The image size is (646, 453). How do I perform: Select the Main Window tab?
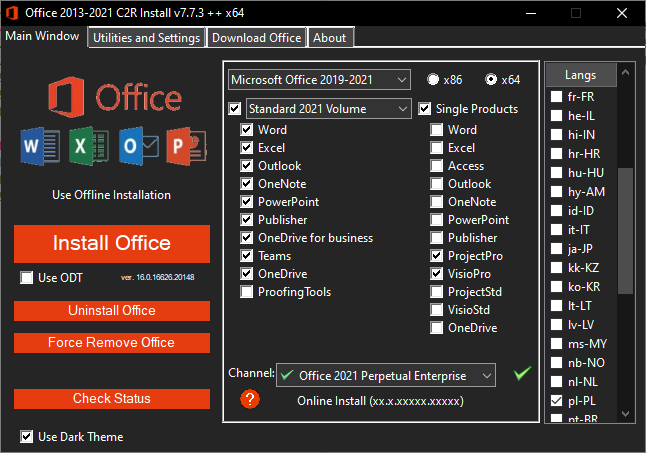point(42,36)
